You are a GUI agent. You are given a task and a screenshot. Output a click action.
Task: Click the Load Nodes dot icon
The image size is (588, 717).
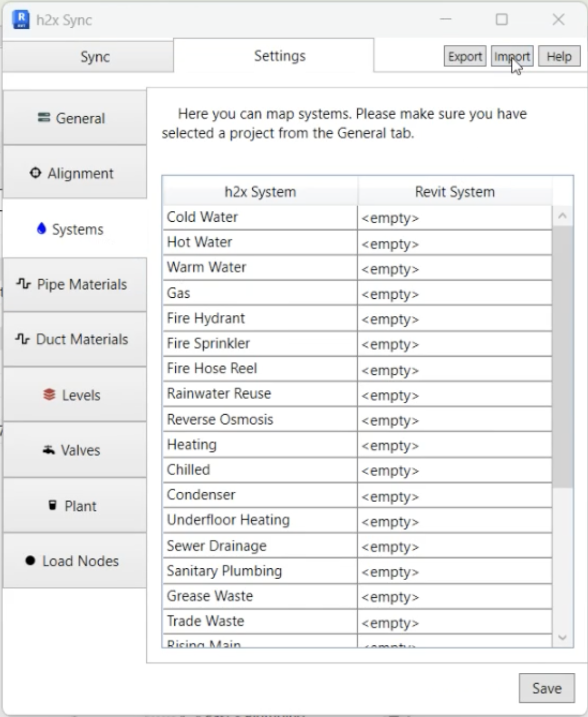30,560
